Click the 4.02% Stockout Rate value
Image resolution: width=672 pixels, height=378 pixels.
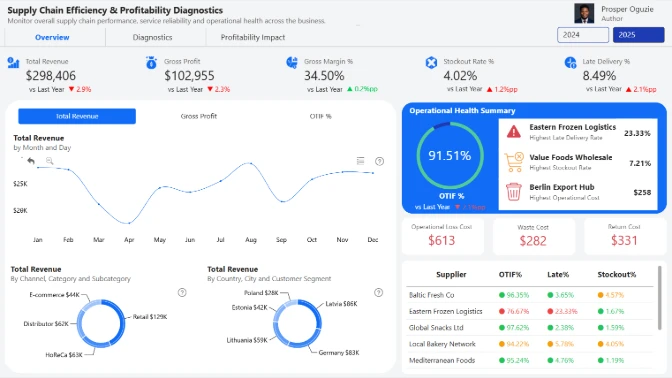[460, 76]
